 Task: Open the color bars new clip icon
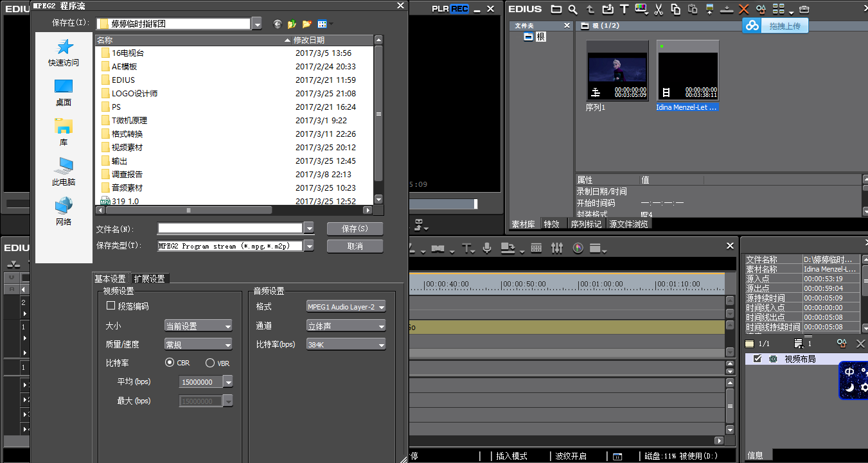642,9
